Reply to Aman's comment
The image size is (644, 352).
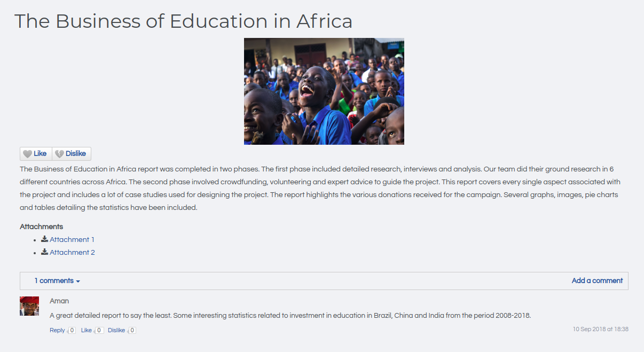point(57,331)
